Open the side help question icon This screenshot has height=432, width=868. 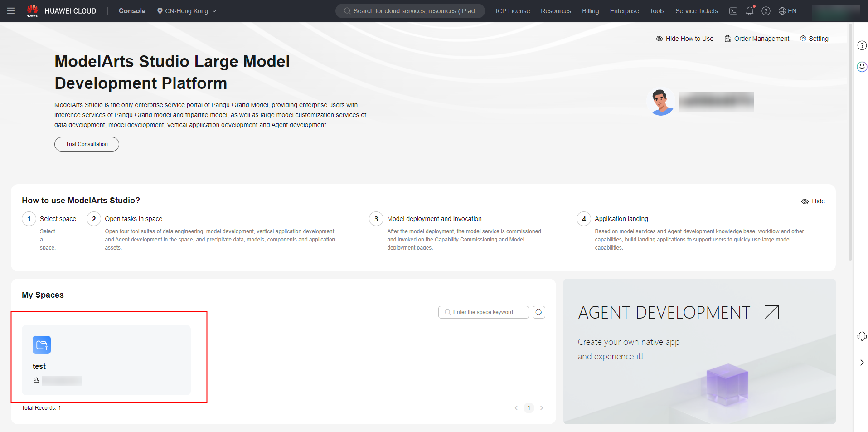(862, 45)
